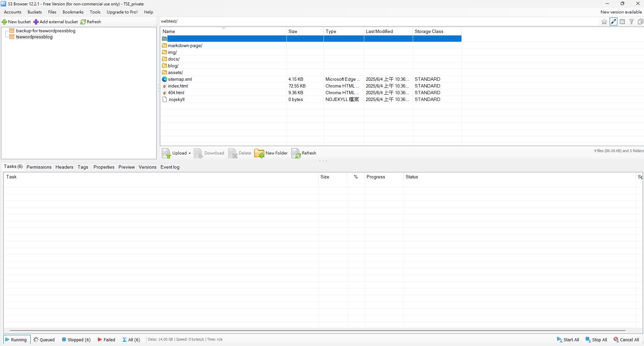Open the Upload dropdown arrow
Viewport: 644px width, 346px height.
[x=190, y=153]
